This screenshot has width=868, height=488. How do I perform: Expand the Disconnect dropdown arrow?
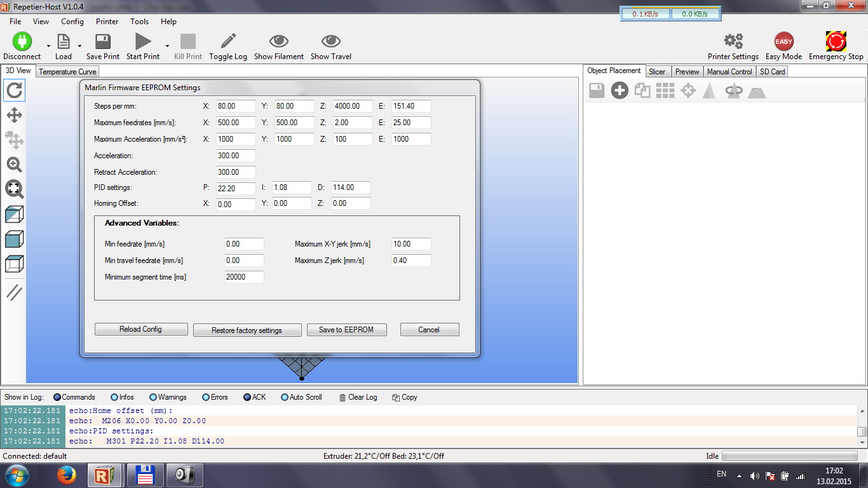[x=49, y=46]
